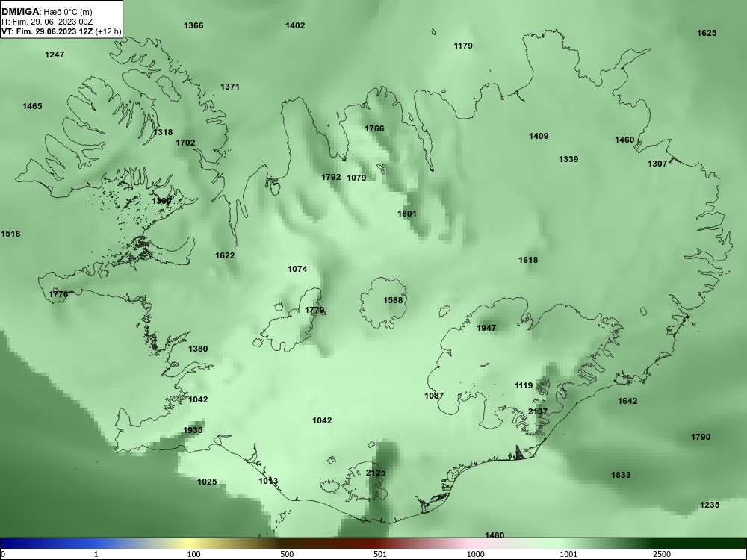Click the legend tick label 0

[x=2, y=555]
